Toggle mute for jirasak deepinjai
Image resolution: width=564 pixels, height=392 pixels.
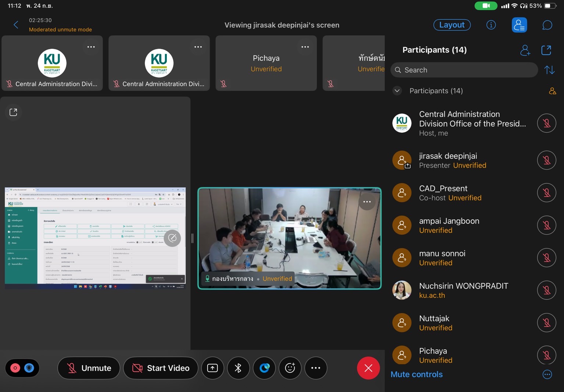[546, 161]
